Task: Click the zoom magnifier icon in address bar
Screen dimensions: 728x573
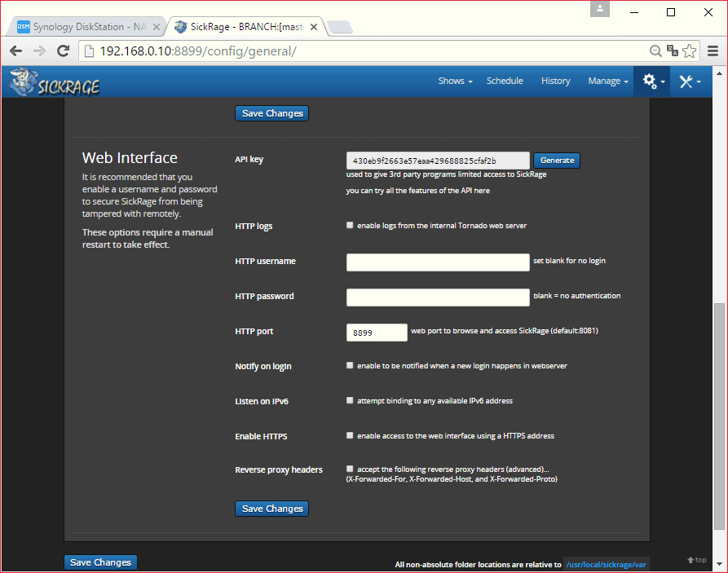Action: point(655,51)
